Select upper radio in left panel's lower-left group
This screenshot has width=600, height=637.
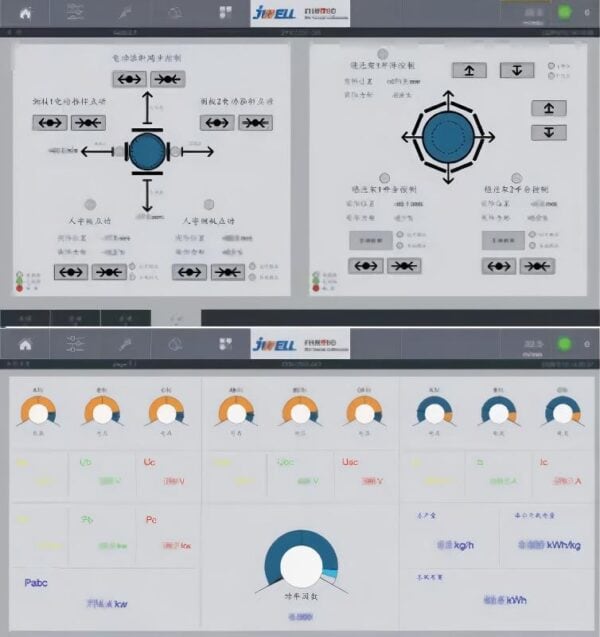(x=132, y=267)
